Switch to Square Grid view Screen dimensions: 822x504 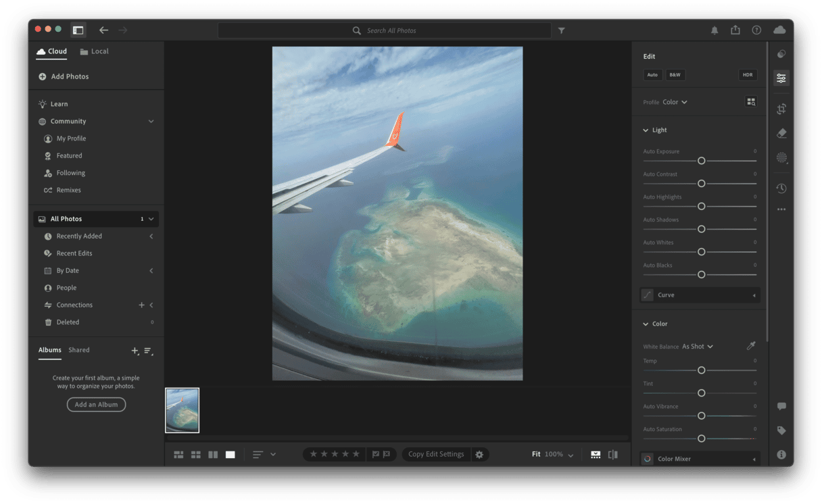click(x=195, y=455)
